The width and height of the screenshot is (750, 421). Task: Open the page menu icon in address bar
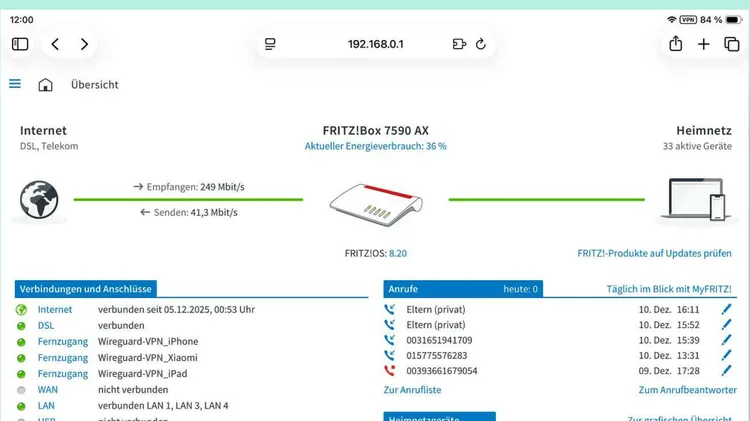pyautogui.click(x=270, y=44)
